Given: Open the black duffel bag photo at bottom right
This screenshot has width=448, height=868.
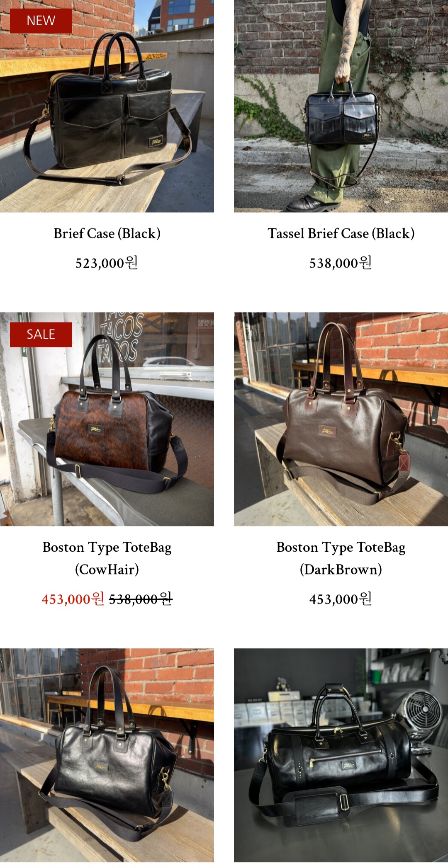Looking at the screenshot, I should [341, 755].
